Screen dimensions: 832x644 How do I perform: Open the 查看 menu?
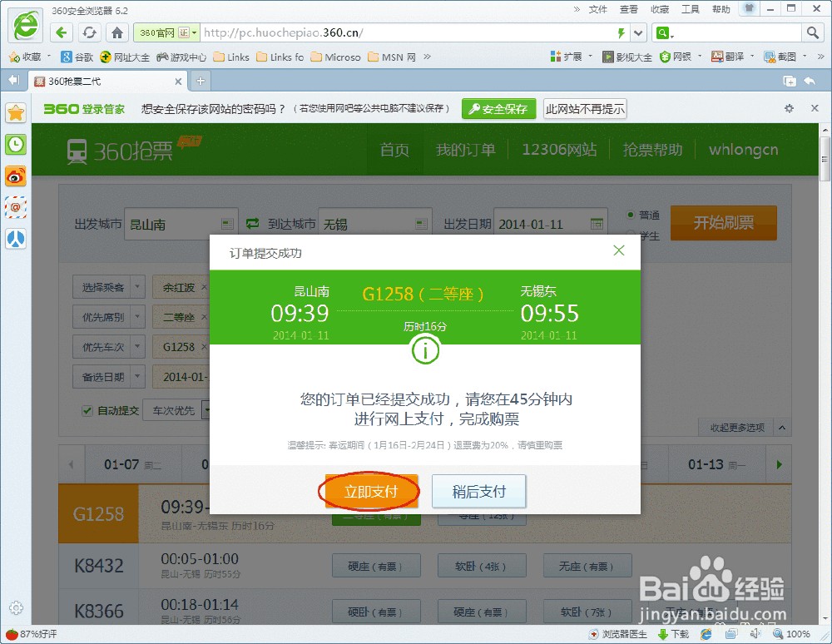click(x=629, y=9)
